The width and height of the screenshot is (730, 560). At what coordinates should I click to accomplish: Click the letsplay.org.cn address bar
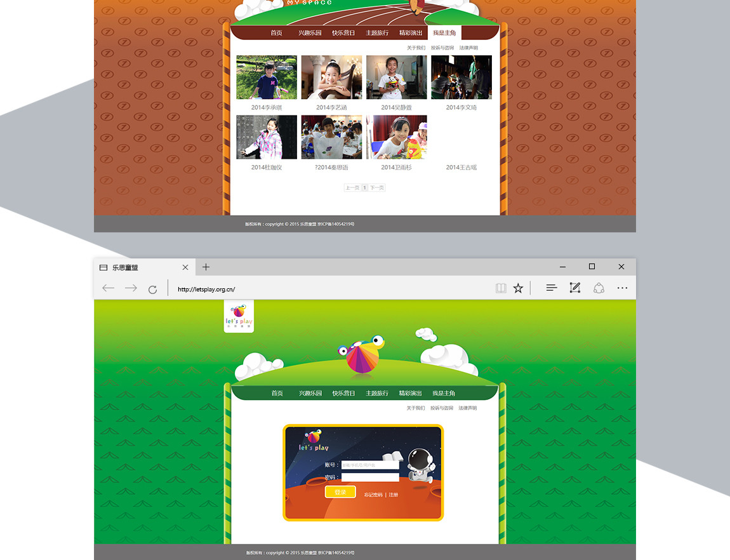[317, 290]
